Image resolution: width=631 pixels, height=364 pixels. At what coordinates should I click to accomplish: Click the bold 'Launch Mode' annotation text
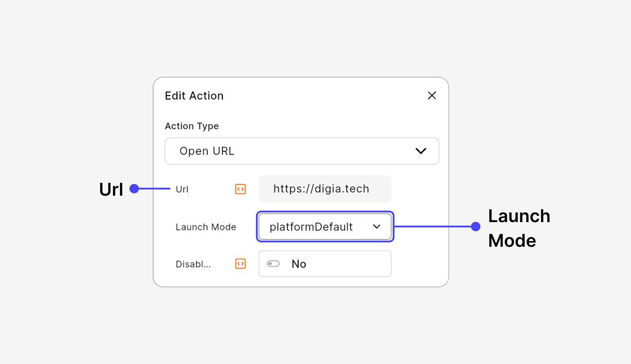pyautogui.click(x=519, y=228)
